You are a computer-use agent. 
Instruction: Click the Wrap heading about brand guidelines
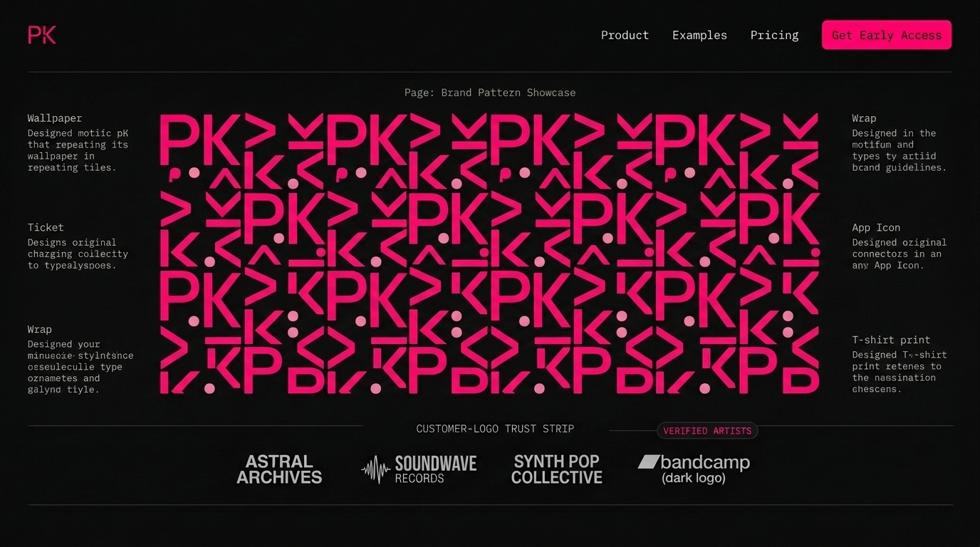[x=864, y=118]
